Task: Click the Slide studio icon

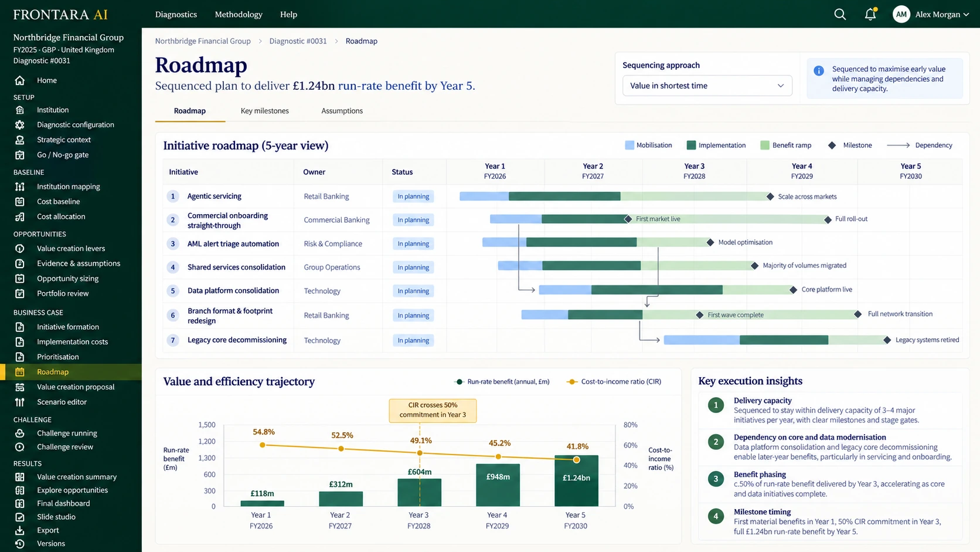Action: (20, 517)
